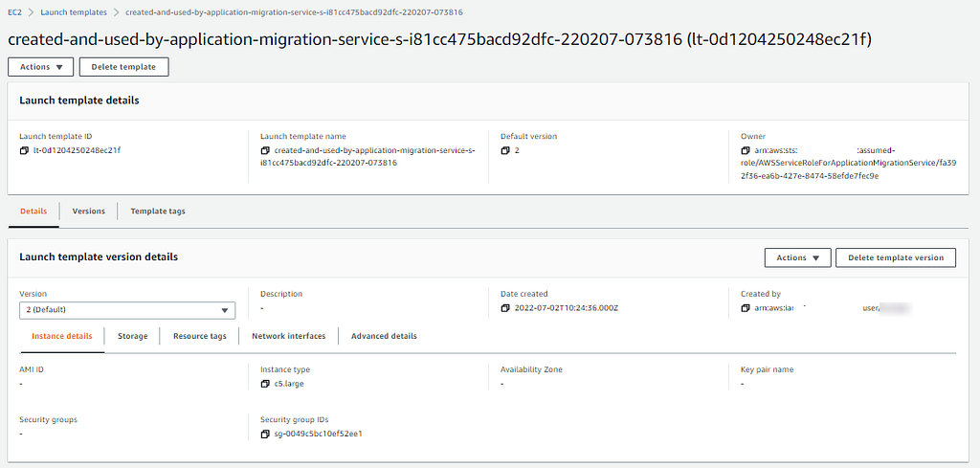Copy the Owner ARN
Screen dimensions: 980x468
click(x=745, y=150)
